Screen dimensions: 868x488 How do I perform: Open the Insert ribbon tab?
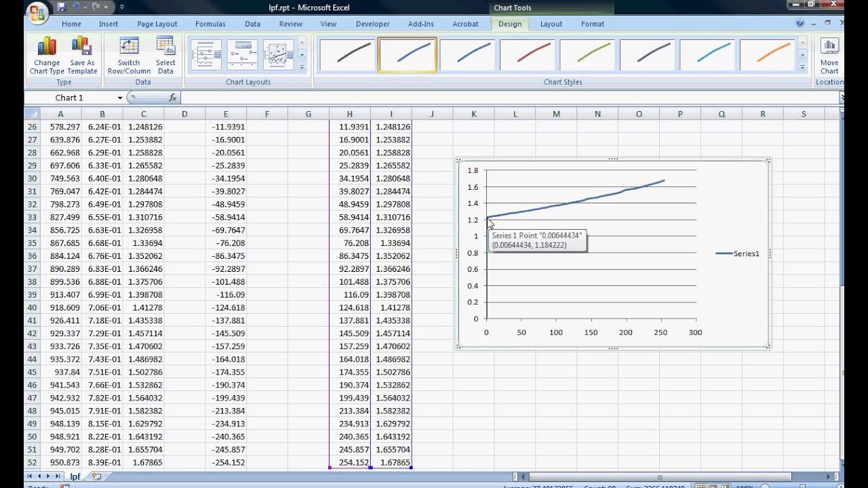coord(108,24)
